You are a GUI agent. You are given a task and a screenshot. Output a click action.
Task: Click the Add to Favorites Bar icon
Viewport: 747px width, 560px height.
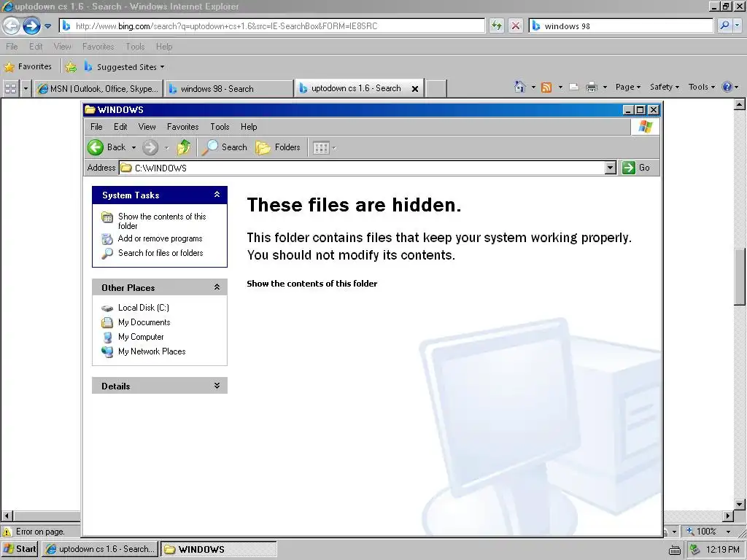[x=71, y=67]
